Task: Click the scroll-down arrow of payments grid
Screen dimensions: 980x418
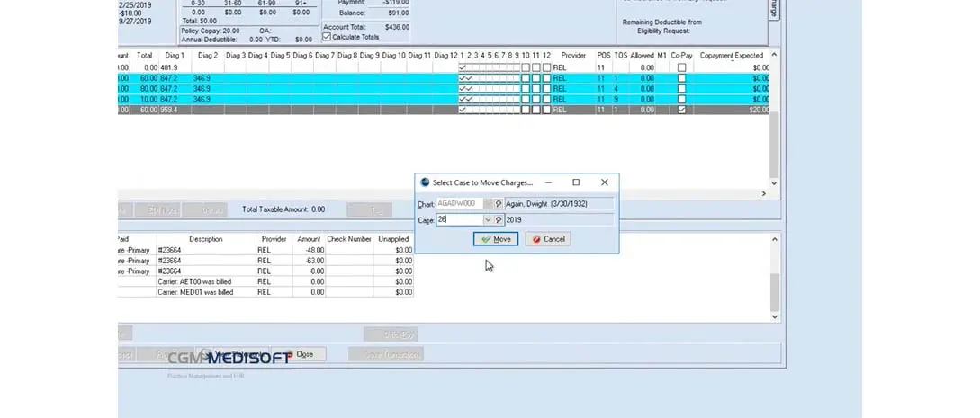Action: (775, 317)
